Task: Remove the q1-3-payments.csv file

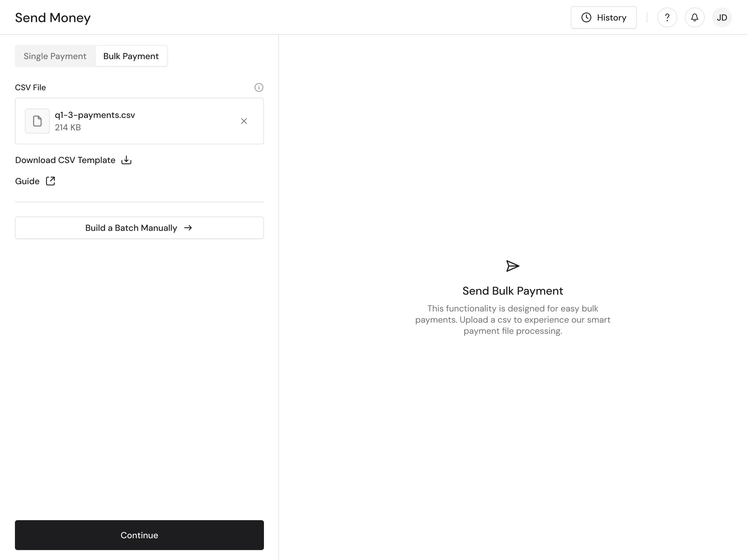Action: tap(244, 121)
